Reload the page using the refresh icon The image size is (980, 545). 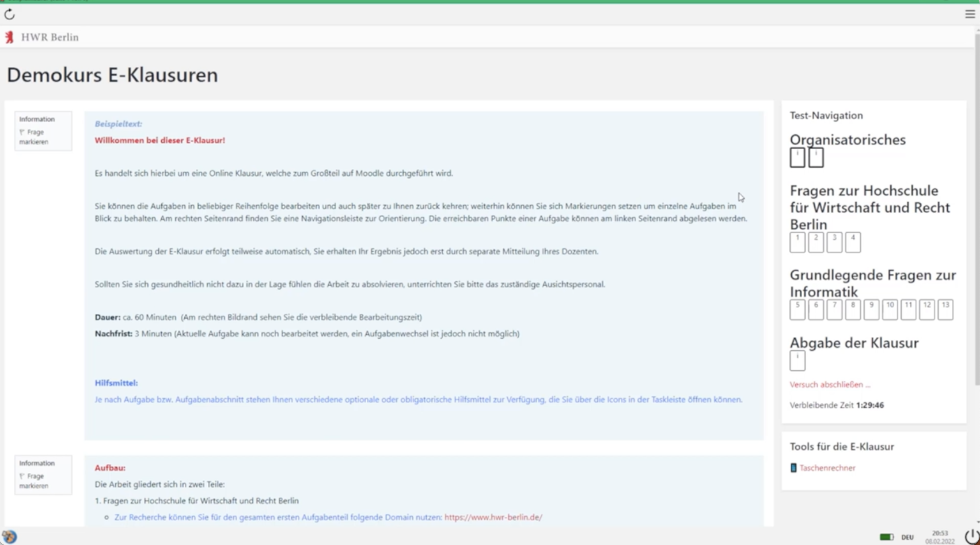pyautogui.click(x=10, y=14)
